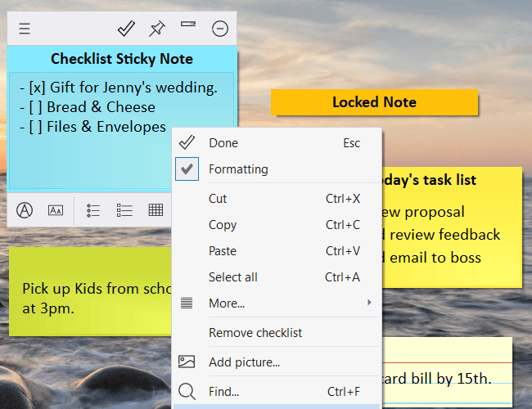Apply bullet list formatting icon
This screenshot has width=532, height=409.
tap(93, 210)
